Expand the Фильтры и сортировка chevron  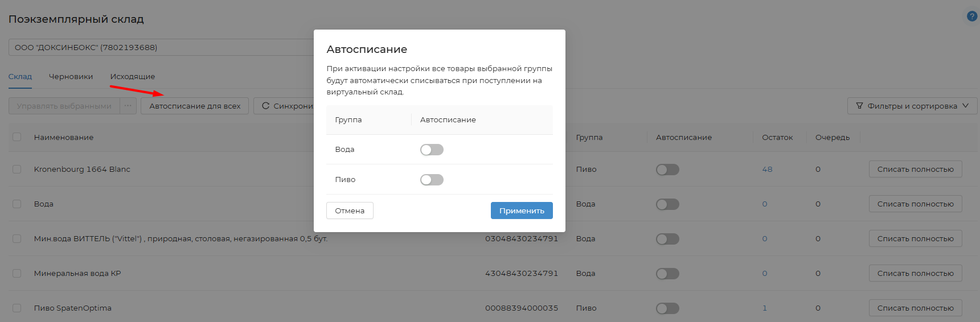click(x=966, y=106)
